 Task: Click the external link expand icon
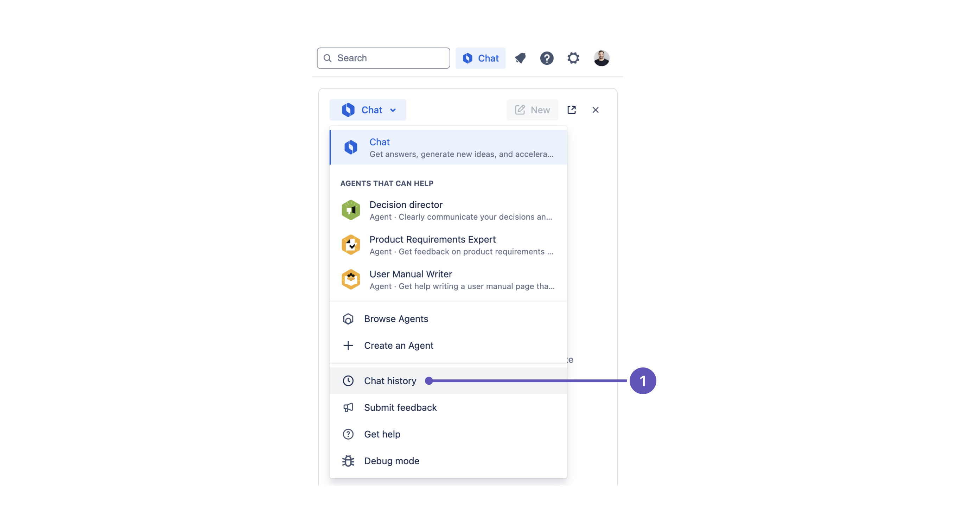pyautogui.click(x=571, y=109)
